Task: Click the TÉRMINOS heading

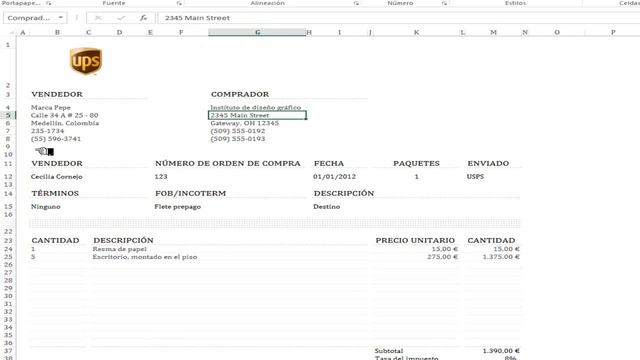Action: point(55,193)
